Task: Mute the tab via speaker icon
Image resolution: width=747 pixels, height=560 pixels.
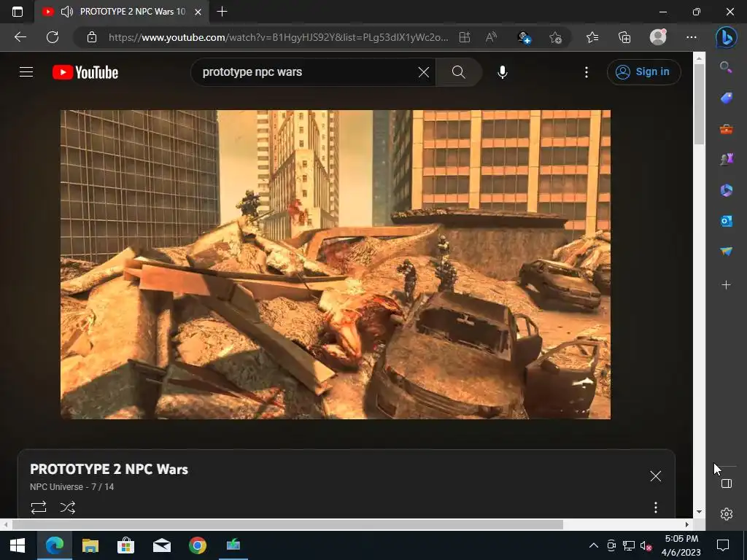Action: (67, 12)
